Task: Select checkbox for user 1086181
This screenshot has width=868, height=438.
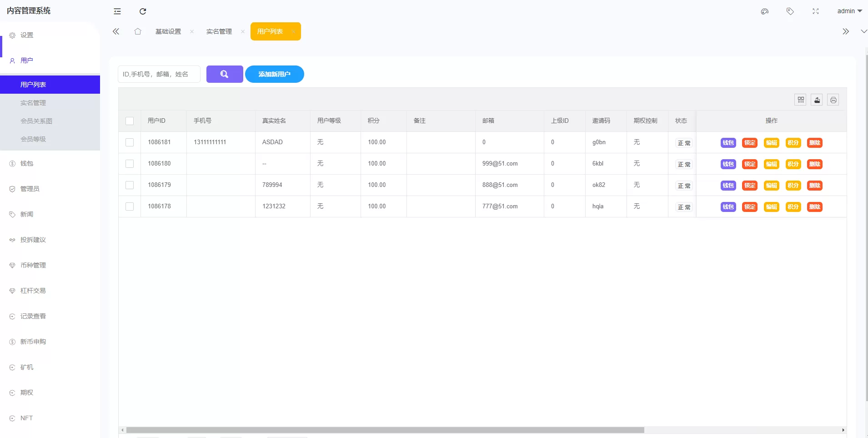Action: tap(130, 142)
